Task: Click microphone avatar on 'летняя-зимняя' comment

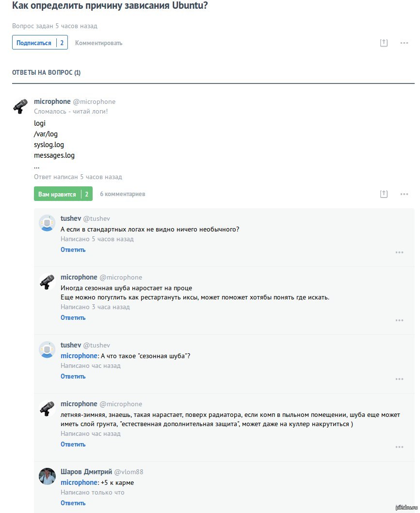Action: [47, 409]
